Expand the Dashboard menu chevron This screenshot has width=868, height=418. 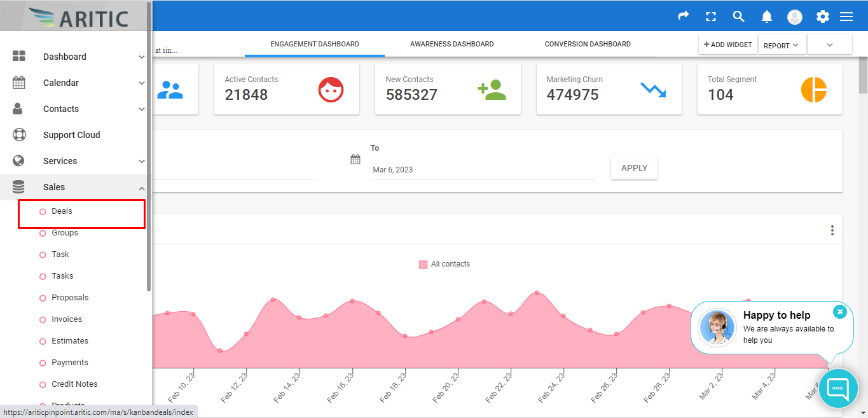point(142,57)
